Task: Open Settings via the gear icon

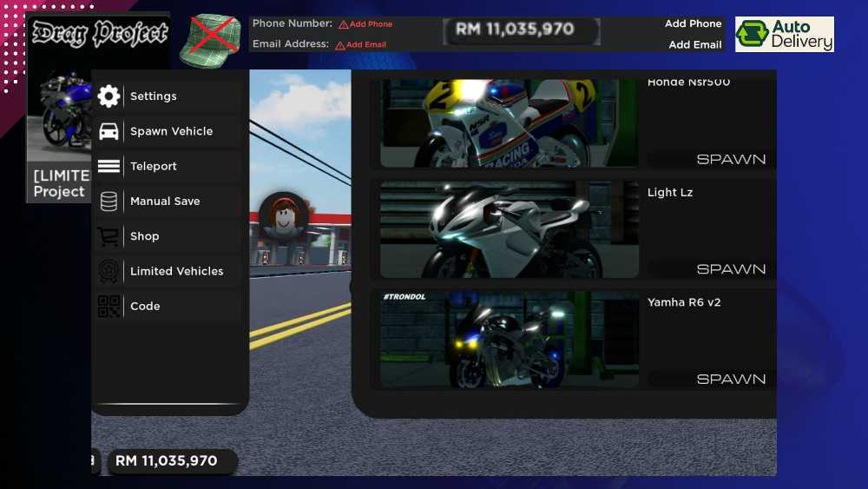Action: tap(108, 96)
